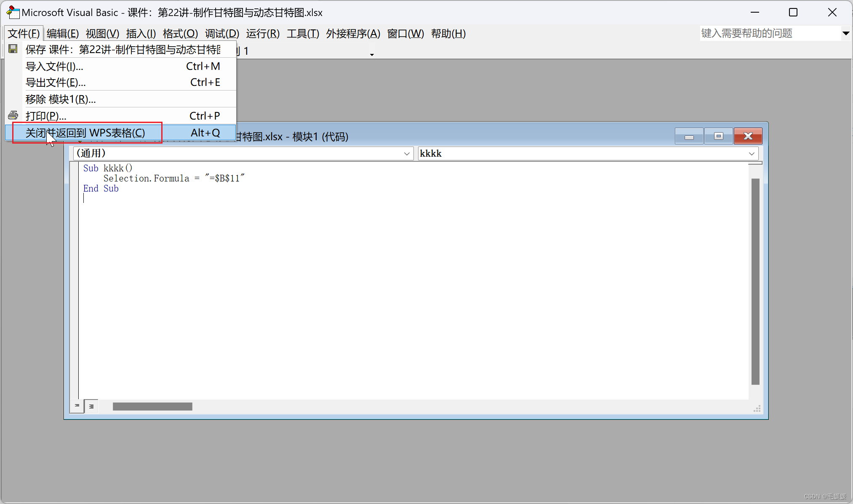Choose 导入文件(I) from the File menu
Image resolution: width=853 pixels, height=504 pixels.
[55, 67]
